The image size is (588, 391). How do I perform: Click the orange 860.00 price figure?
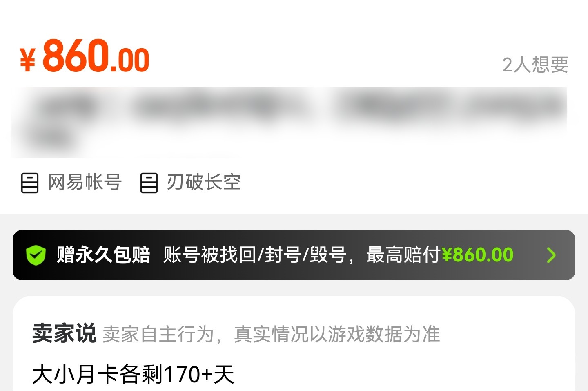tap(96, 56)
